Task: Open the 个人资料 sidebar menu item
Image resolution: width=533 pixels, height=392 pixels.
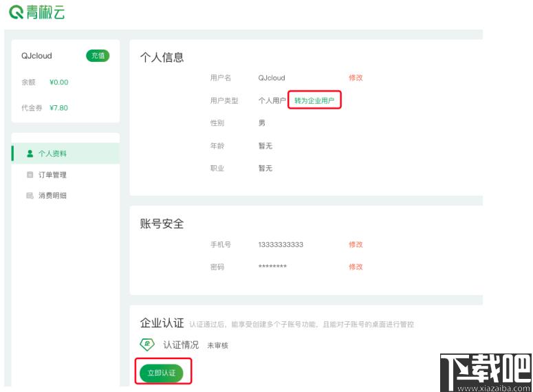Action: pyautogui.click(x=65, y=153)
